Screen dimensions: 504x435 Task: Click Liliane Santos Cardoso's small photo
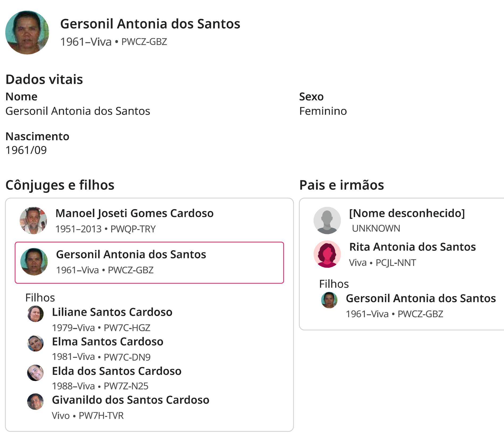(35, 314)
